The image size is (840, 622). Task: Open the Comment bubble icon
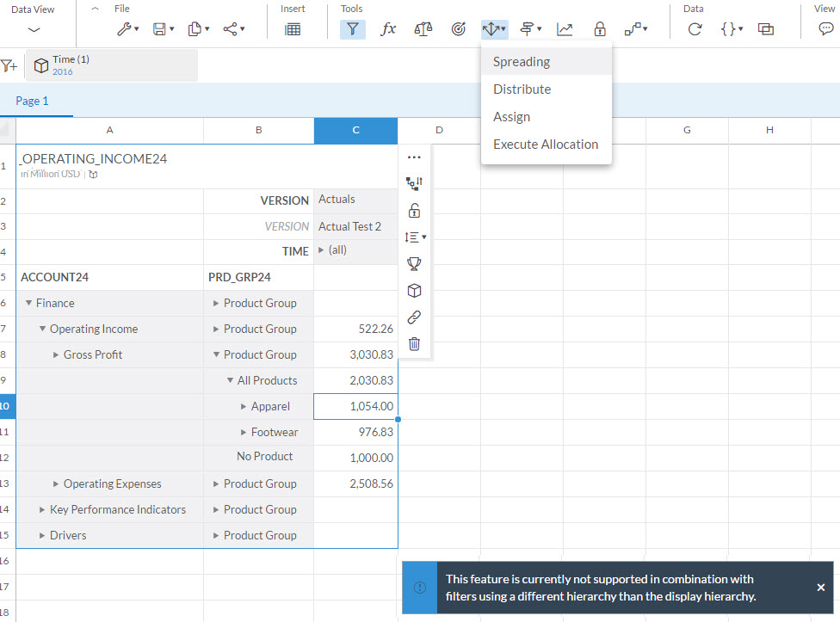tap(826, 29)
